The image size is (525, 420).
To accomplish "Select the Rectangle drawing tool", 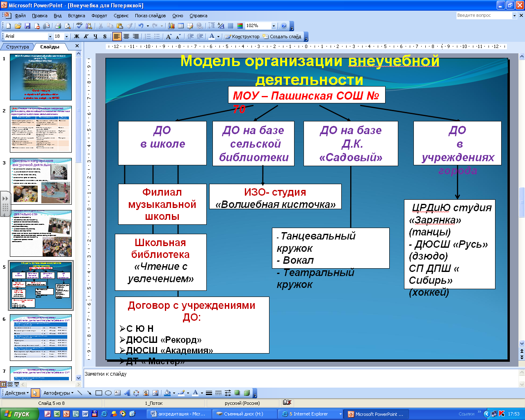I will pos(98,393).
